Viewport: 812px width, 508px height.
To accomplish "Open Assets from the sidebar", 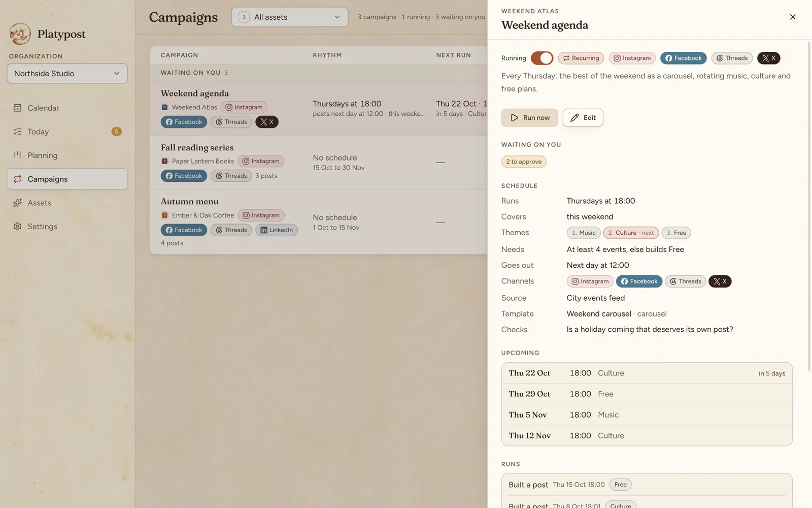I will pos(67,203).
